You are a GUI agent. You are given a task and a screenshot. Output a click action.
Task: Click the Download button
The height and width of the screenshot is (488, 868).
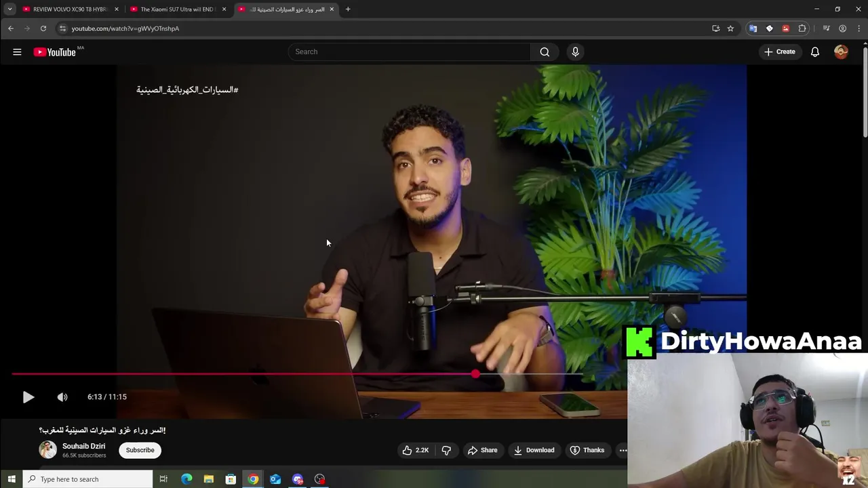(534, 450)
